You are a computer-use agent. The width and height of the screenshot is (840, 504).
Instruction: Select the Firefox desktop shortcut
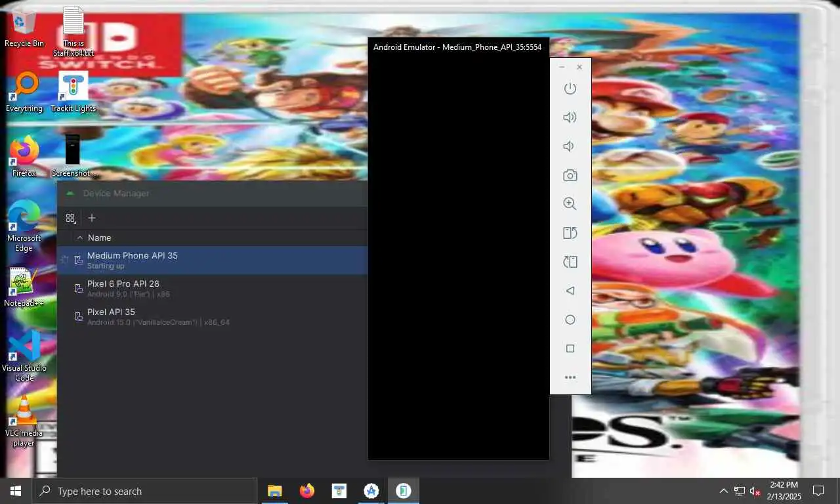click(x=24, y=157)
